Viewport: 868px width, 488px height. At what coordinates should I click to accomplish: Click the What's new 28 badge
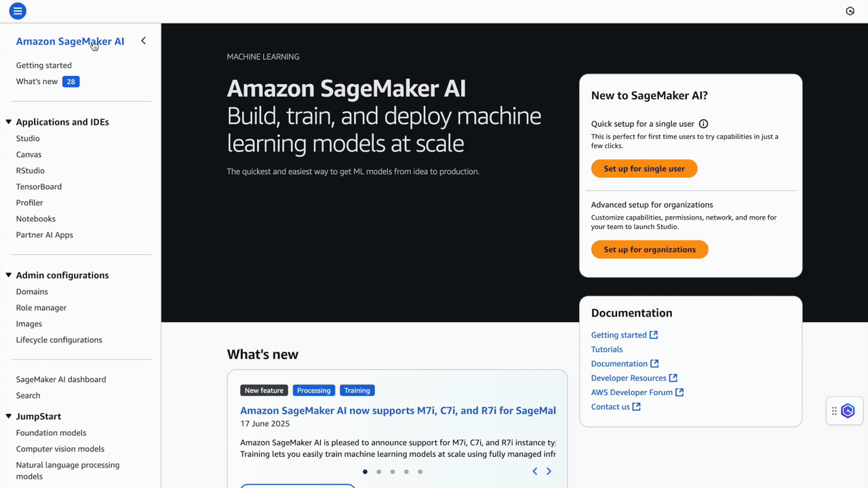click(x=71, y=81)
